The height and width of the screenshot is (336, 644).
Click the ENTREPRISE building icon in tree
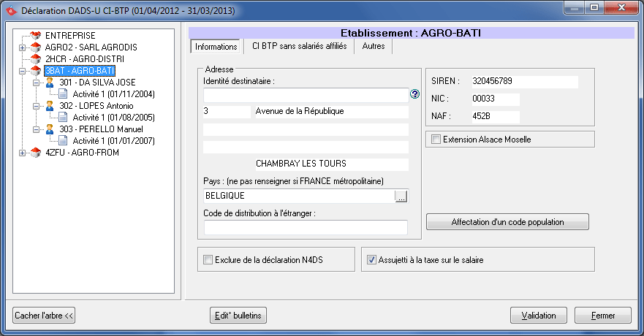[35, 35]
